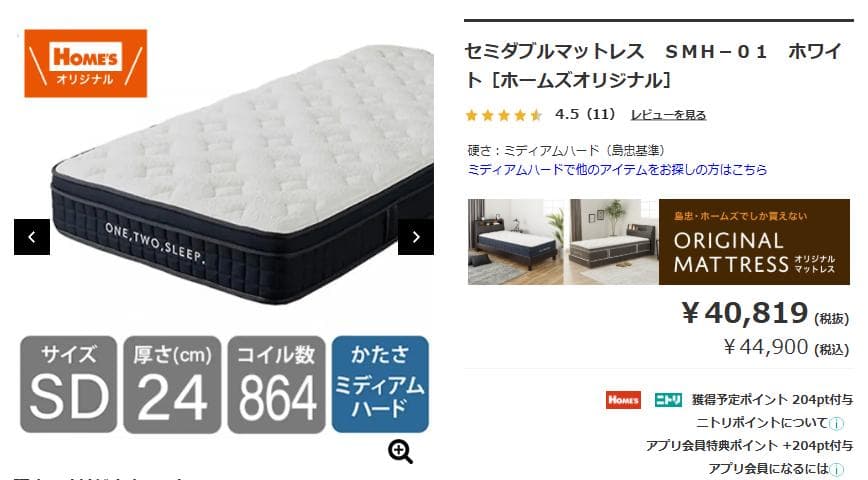Screen dimensions: 868x480
Task: Click the green ニトリ points logo
Action: (668, 400)
